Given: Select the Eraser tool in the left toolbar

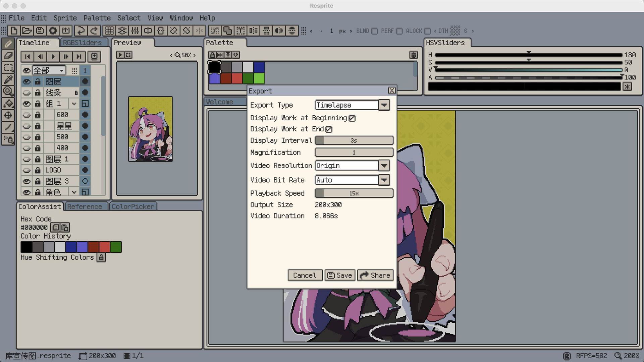Looking at the screenshot, I should (x=8, y=56).
